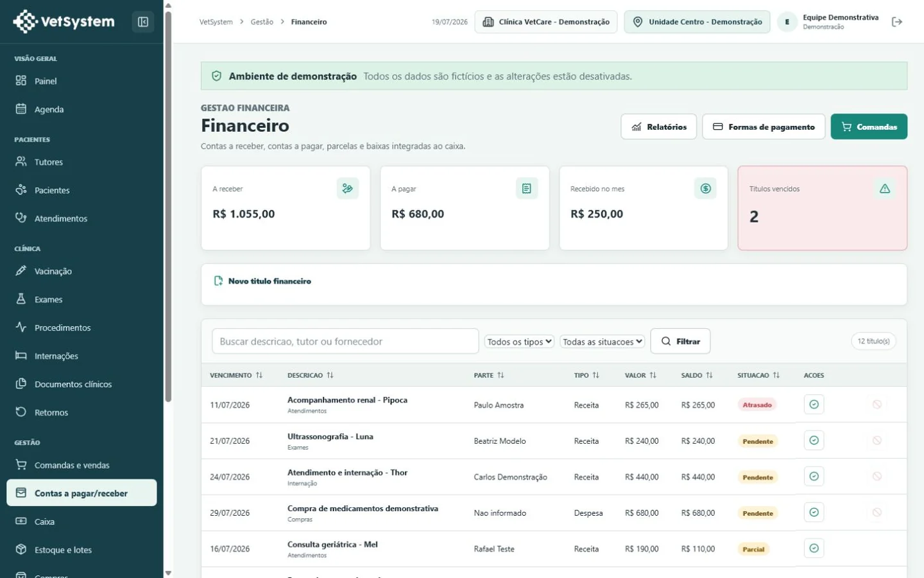The width and height of the screenshot is (924, 578).
Task: Open Painel in the sidebar
Action: (81, 81)
